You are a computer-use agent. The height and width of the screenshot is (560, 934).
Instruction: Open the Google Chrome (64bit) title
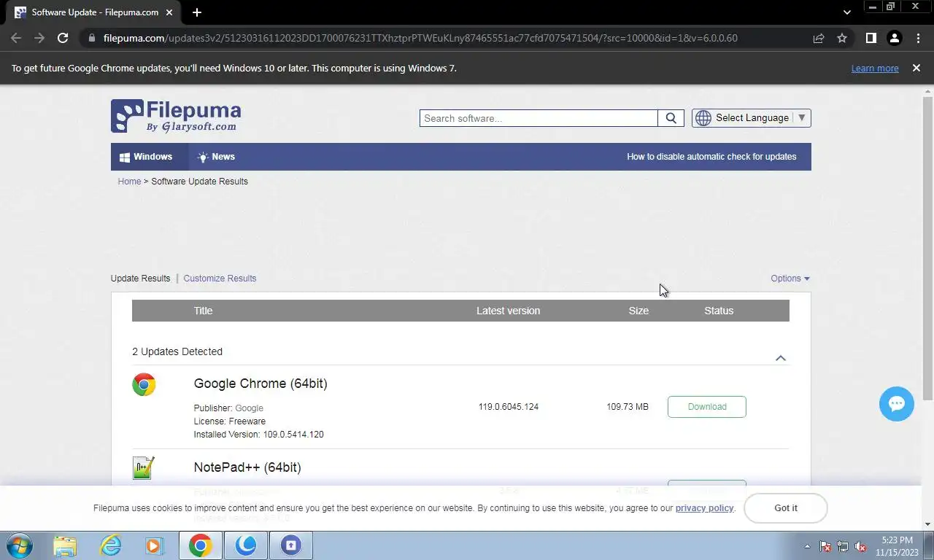pyautogui.click(x=260, y=384)
